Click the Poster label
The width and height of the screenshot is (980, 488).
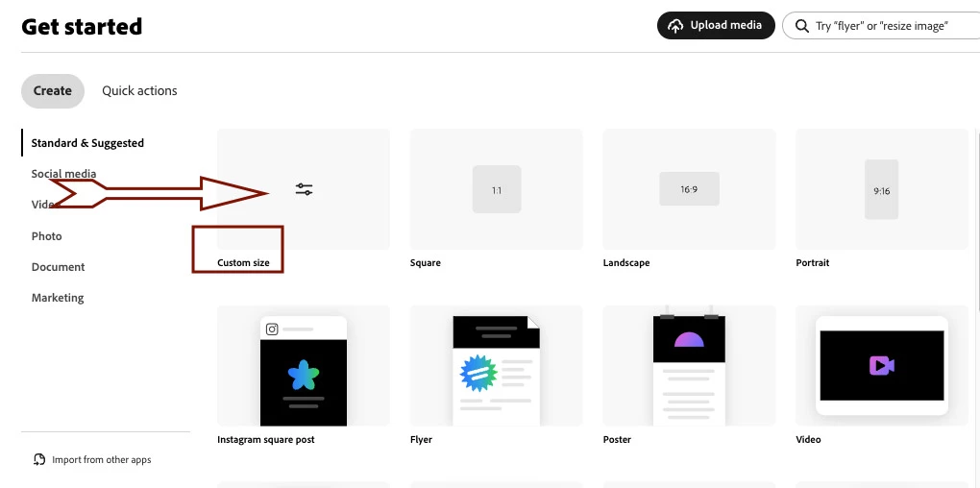pyautogui.click(x=617, y=439)
